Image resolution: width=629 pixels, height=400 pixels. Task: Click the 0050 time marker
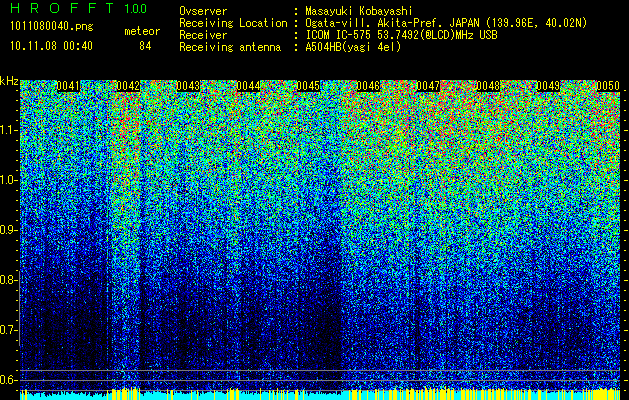tap(608, 86)
